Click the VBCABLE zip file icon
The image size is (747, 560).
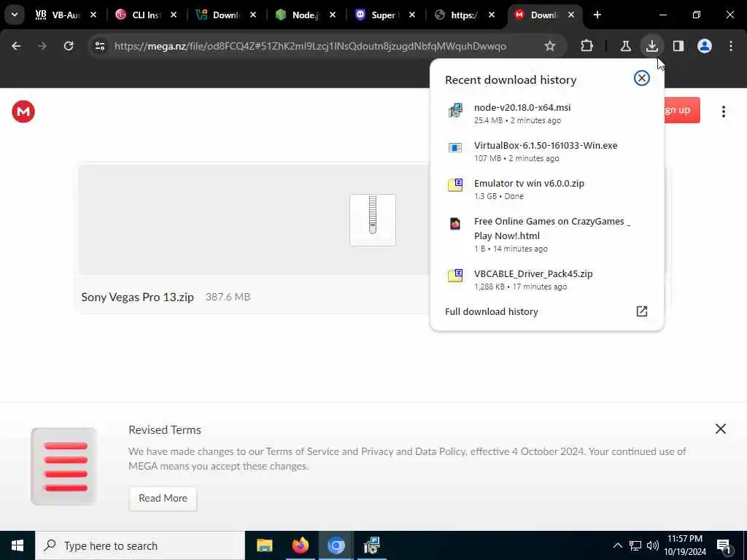pos(455,275)
